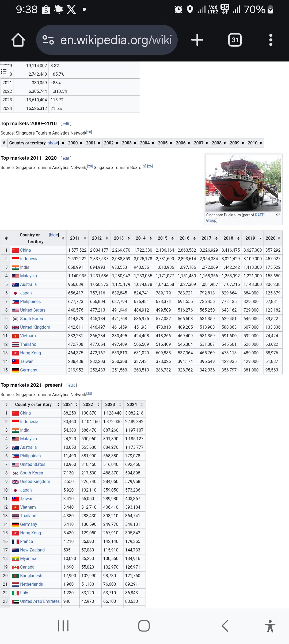Tap the France flag icon
The width and height of the screenshot is (289, 644).
[x=16, y=542]
